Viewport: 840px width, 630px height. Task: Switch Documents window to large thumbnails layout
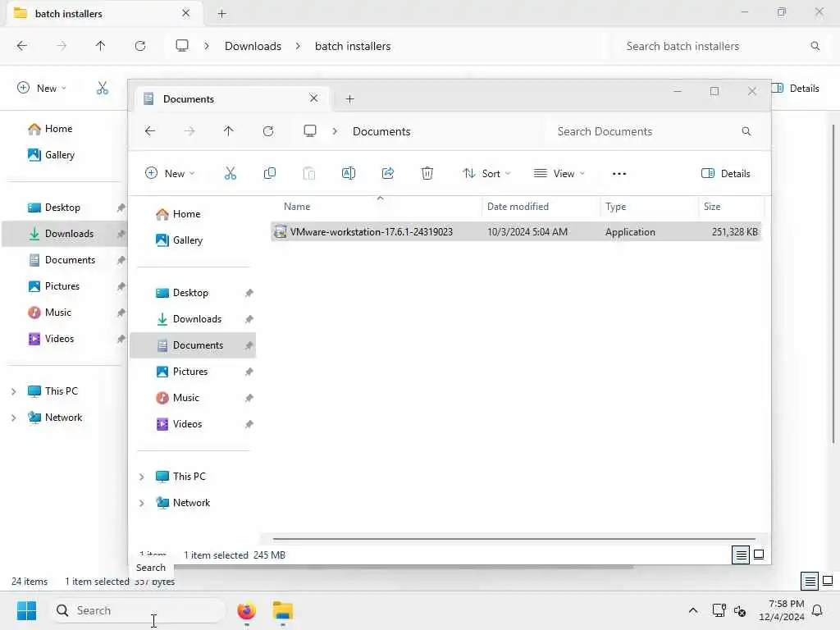coord(759,555)
